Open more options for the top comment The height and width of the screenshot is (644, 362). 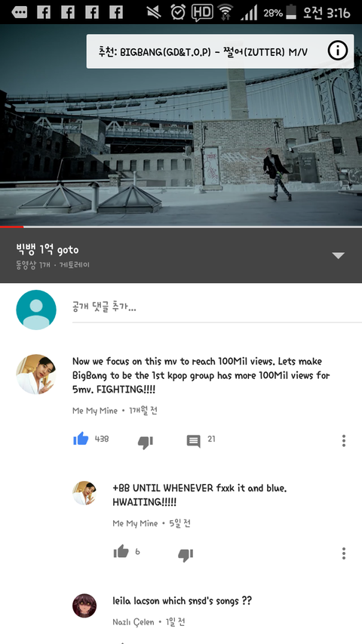pos(344,441)
